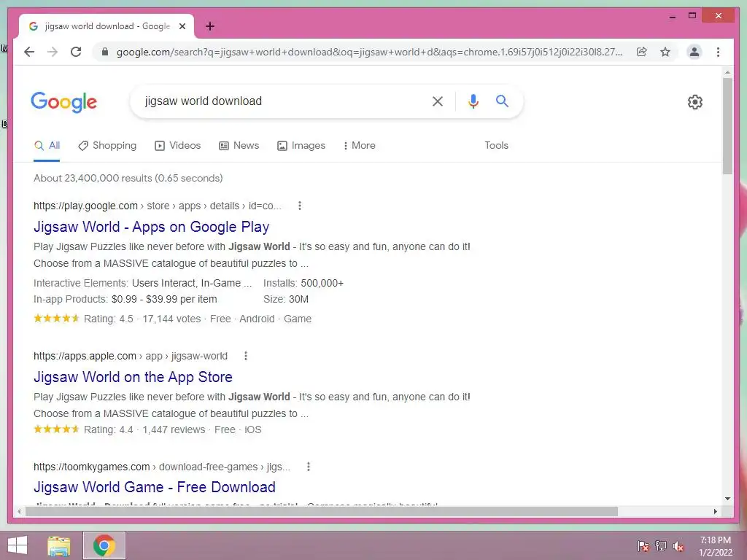Screen dimensions: 747x560
Task: Switch to the Shopping results tab
Action: click(x=107, y=145)
